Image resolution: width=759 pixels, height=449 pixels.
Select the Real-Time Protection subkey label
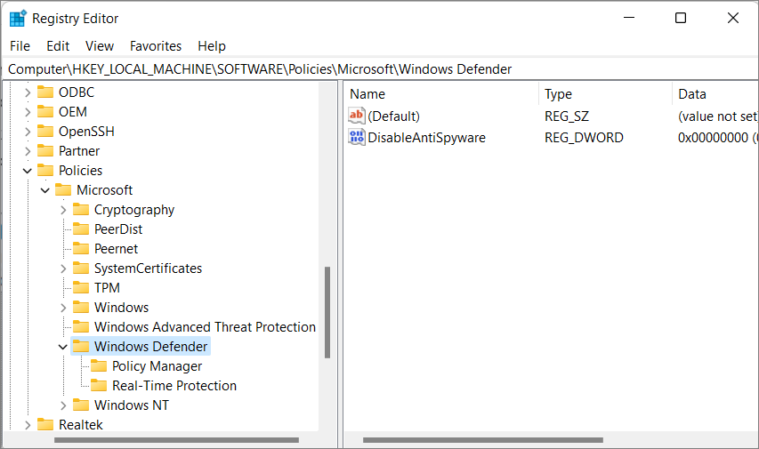(174, 386)
